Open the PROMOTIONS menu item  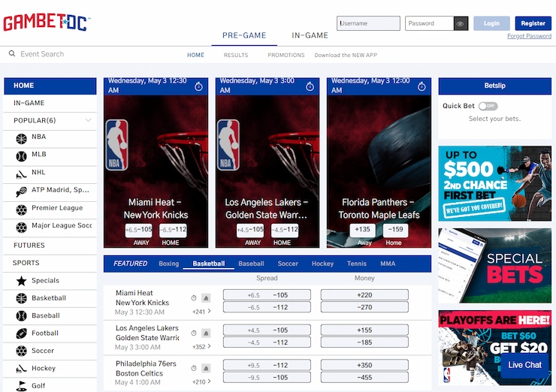click(x=286, y=55)
